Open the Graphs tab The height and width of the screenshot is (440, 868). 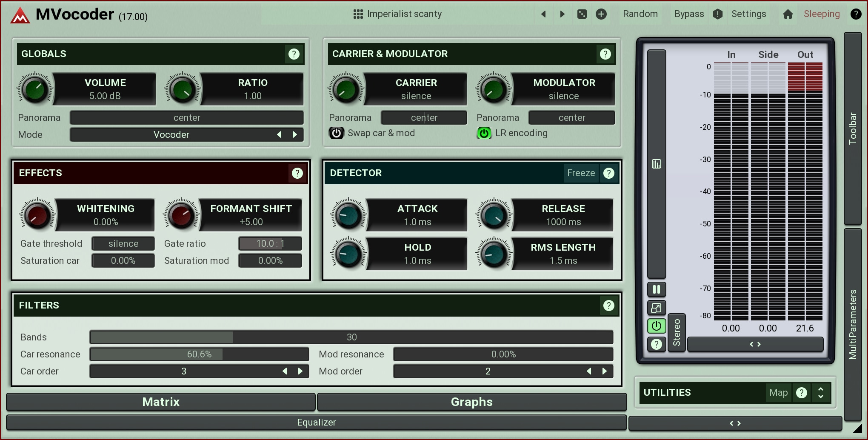click(471, 402)
